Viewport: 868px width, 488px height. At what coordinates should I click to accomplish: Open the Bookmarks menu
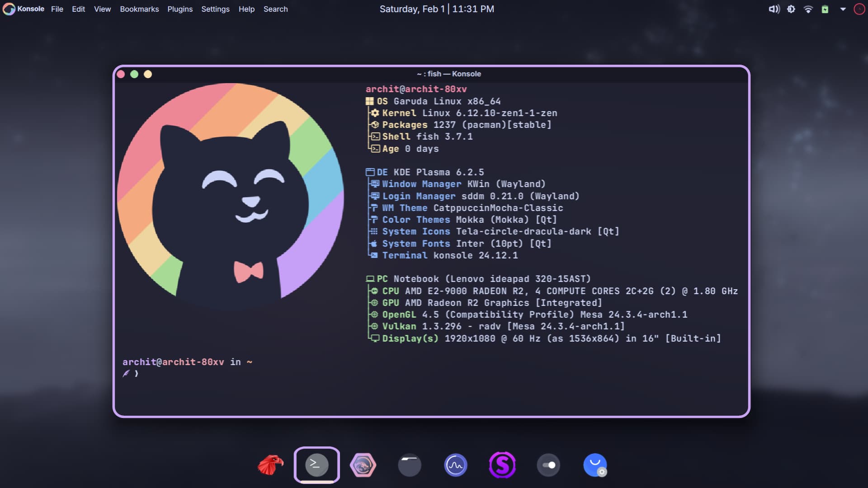tap(139, 9)
